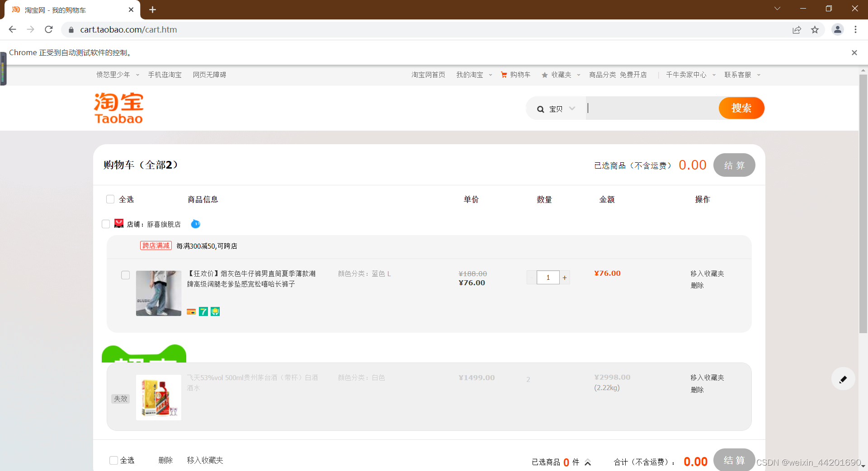The height and width of the screenshot is (471, 868).
Task: Open the 豚喜旗舰店 shop link
Action: (x=164, y=224)
